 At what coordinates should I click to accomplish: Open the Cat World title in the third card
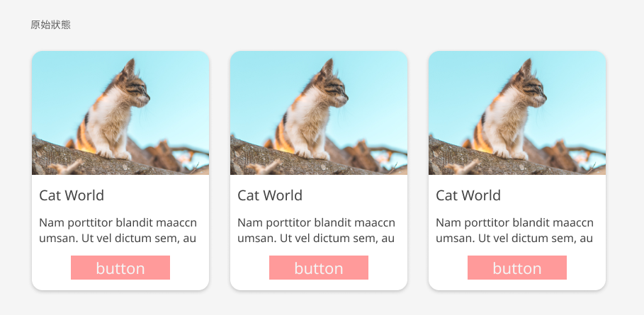click(x=468, y=195)
